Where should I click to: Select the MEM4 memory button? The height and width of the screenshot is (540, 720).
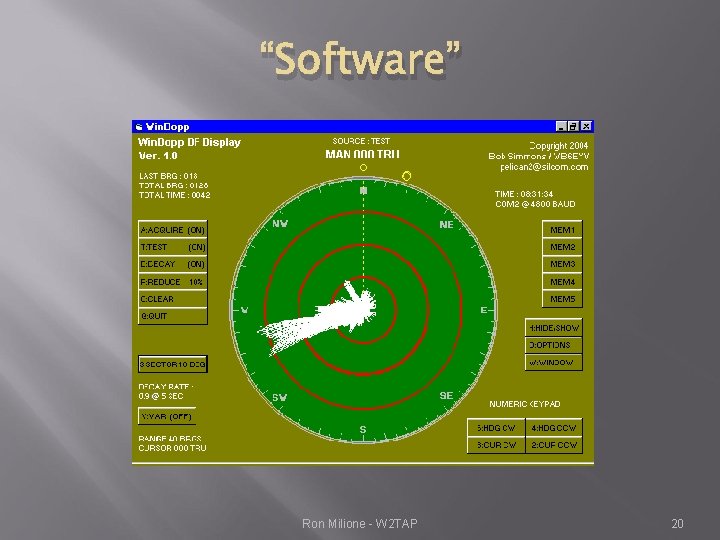coord(562,281)
